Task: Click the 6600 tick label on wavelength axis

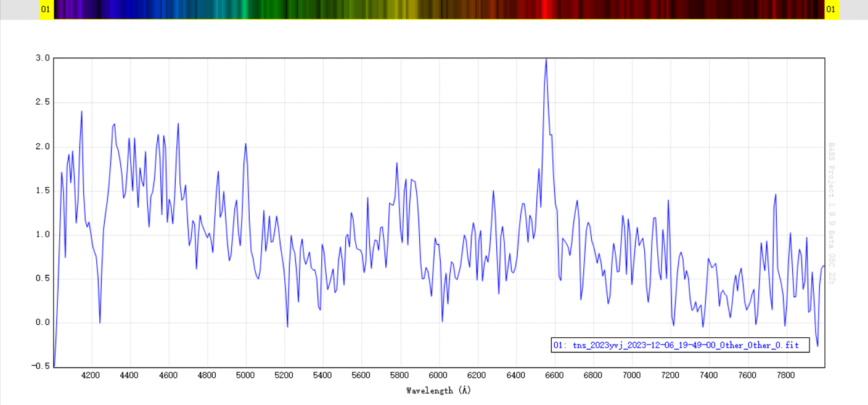Action: [554, 375]
